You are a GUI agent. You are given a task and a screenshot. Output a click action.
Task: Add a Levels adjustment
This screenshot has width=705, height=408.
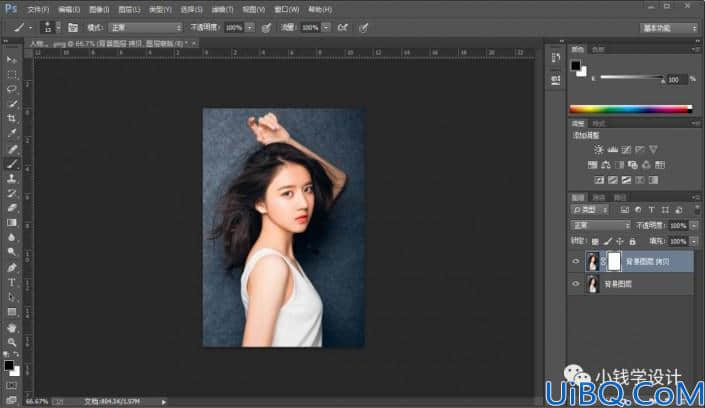click(612, 149)
